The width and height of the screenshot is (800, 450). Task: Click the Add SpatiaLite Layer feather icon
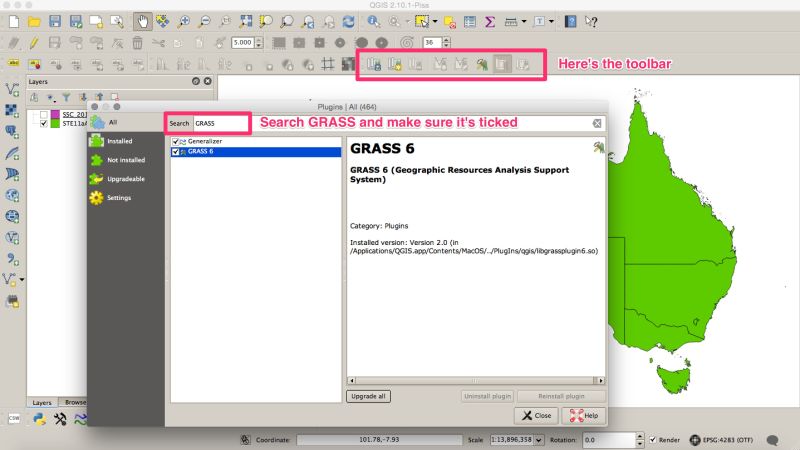coord(12,153)
